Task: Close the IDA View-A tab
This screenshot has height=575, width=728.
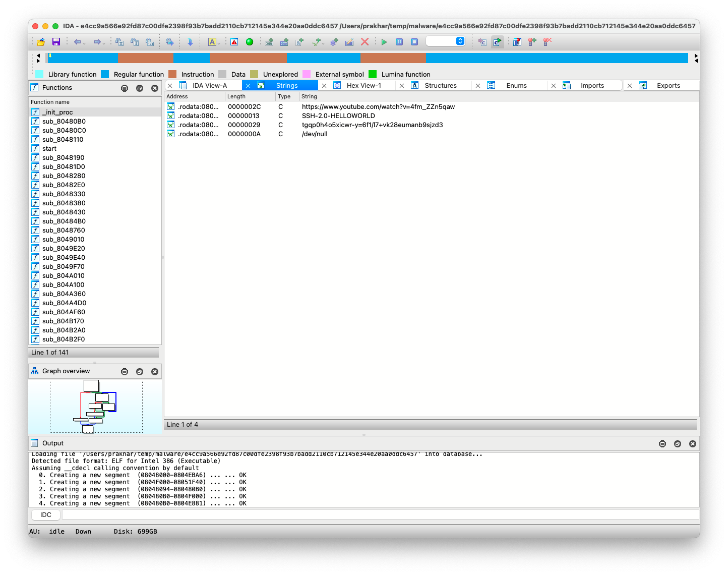Action: [170, 86]
